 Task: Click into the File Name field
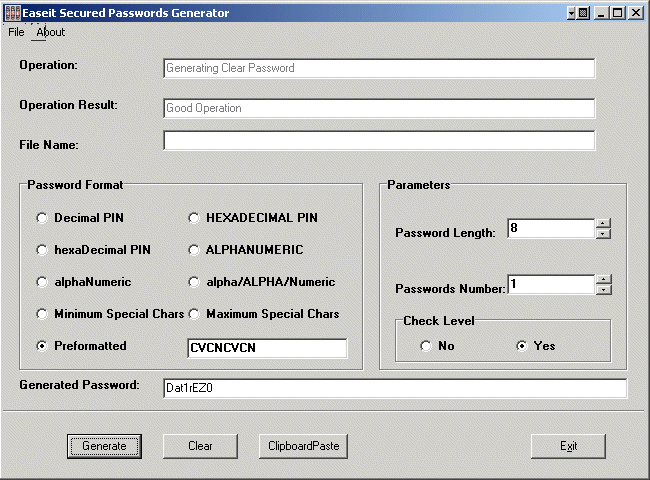point(379,141)
